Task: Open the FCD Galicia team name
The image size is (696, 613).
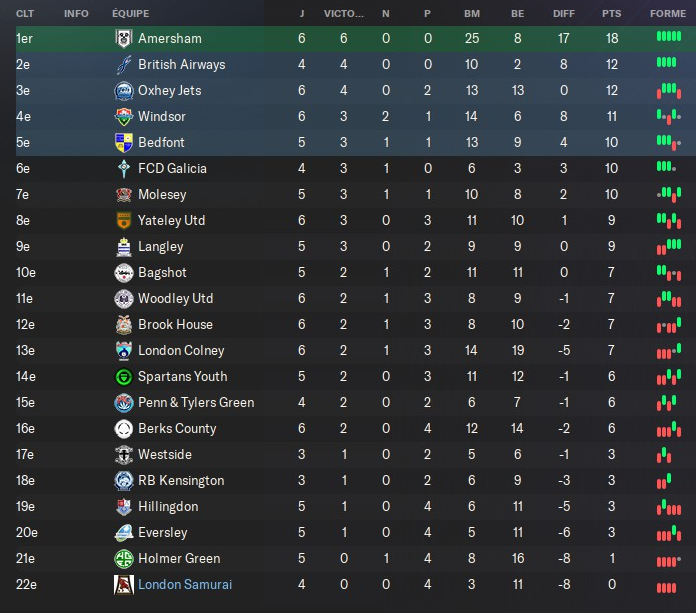Action: tap(173, 168)
